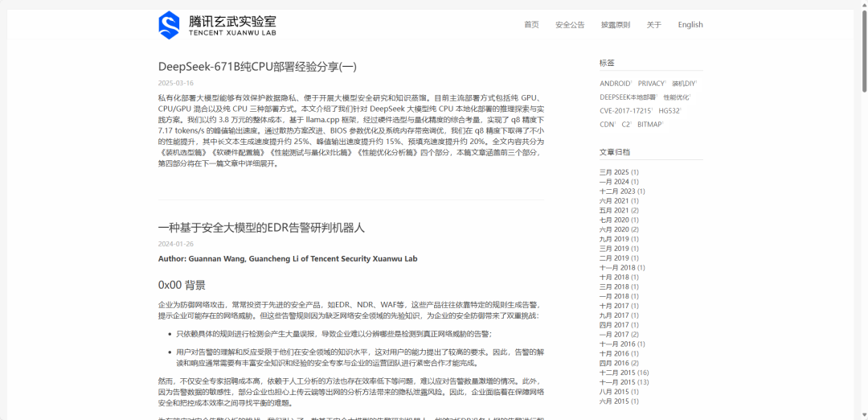The width and height of the screenshot is (868, 420).
Task: Select the DEEPSEEK本地部署 tag
Action: (627, 97)
